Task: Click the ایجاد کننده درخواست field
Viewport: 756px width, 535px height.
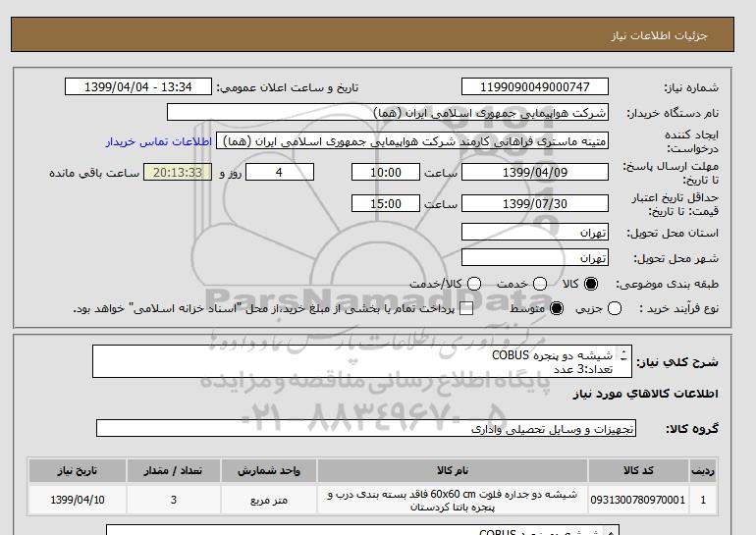Action: pos(412,140)
